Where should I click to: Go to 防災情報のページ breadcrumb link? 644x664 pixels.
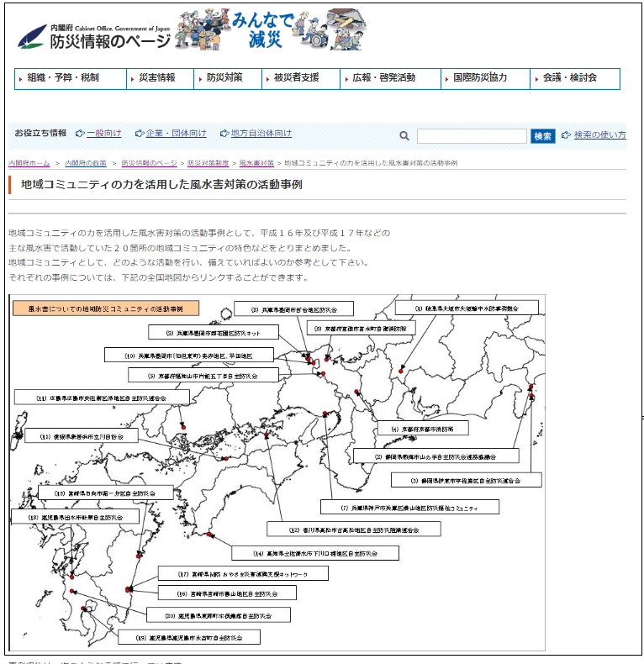click(x=149, y=163)
